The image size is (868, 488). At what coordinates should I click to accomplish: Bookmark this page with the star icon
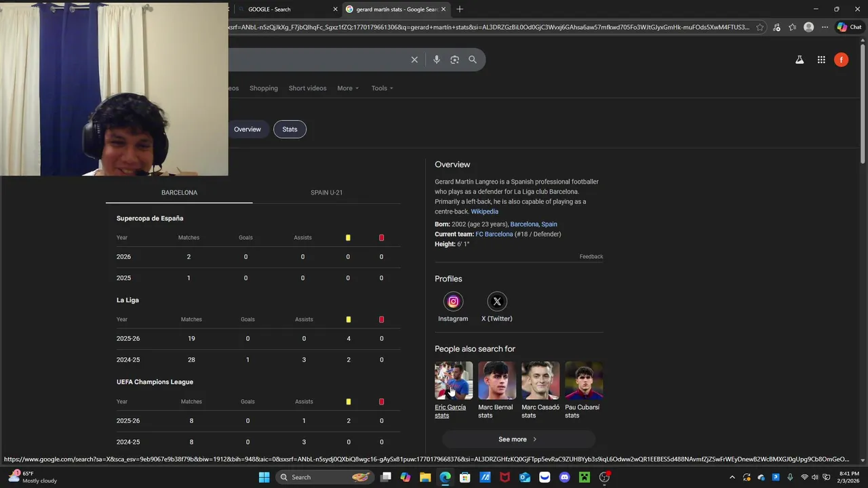point(760,27)
